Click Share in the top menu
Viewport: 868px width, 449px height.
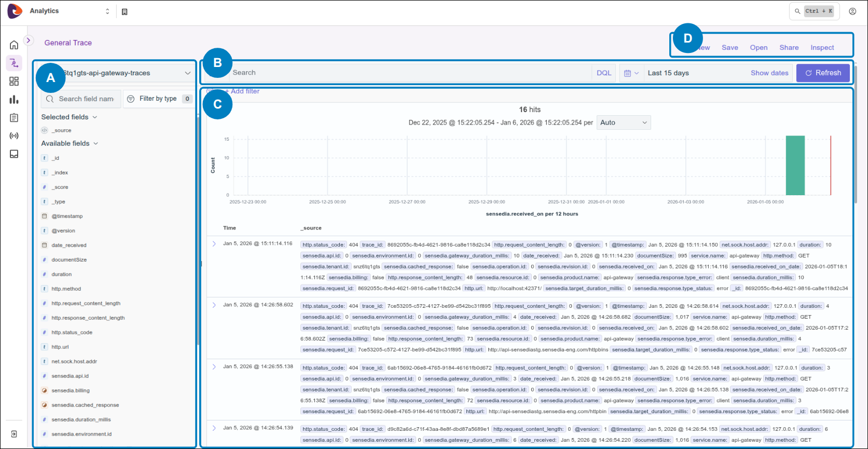789,48
